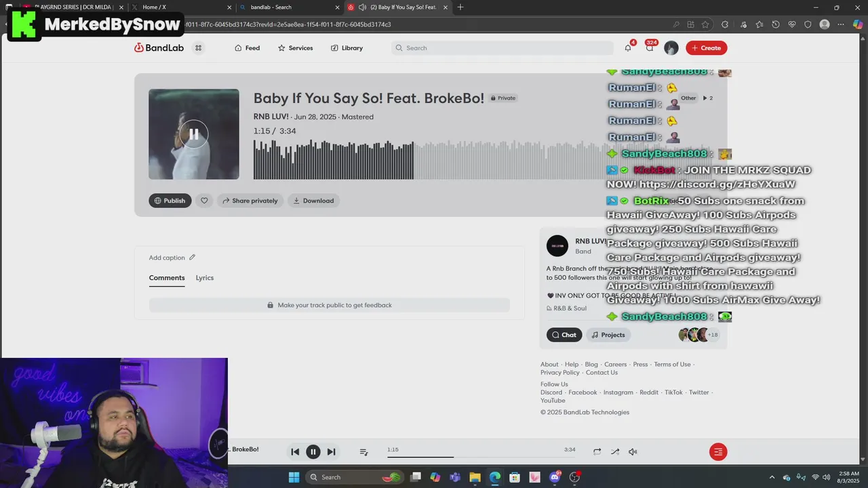Open the clock showing 2:58 AM

tap(848, 477)
